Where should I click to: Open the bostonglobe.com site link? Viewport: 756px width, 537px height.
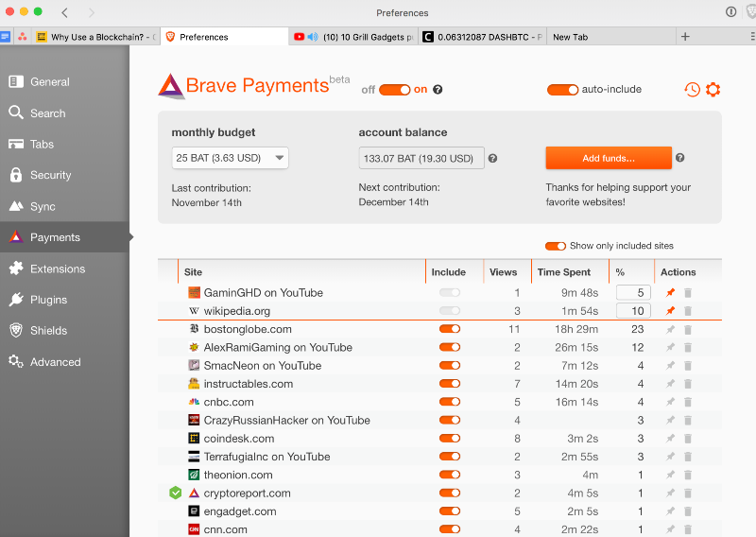pyautogui.click(x=248, y=329)
